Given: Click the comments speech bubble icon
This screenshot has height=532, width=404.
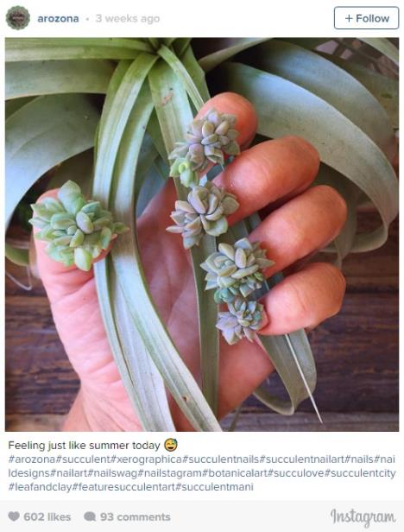Looking at the screenshot, I should tap(90, 516).
